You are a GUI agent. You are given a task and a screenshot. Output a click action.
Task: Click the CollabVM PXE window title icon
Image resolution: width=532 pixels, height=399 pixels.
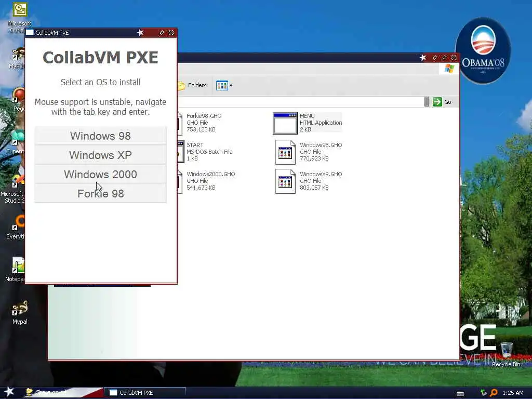click(30, 33)
